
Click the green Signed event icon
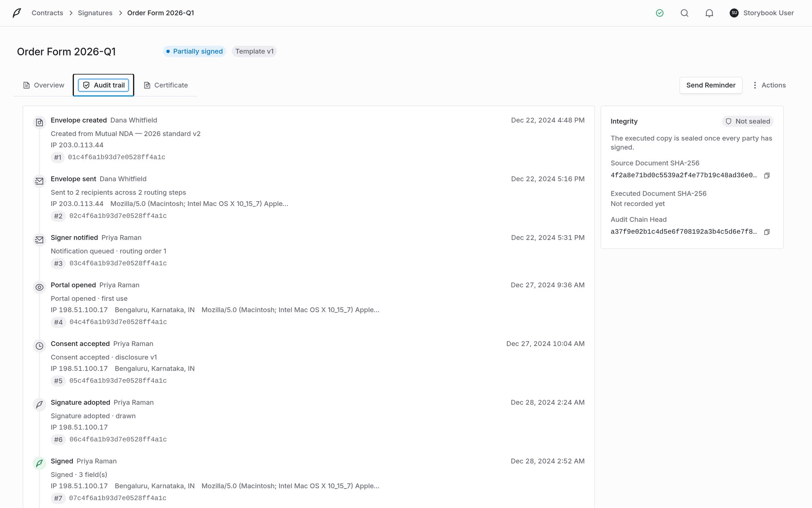pyautogui.click(x=39, y=464)
